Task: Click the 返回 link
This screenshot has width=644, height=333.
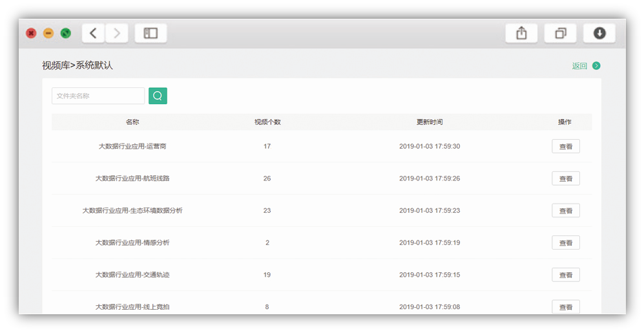Action: pos(579,66)
